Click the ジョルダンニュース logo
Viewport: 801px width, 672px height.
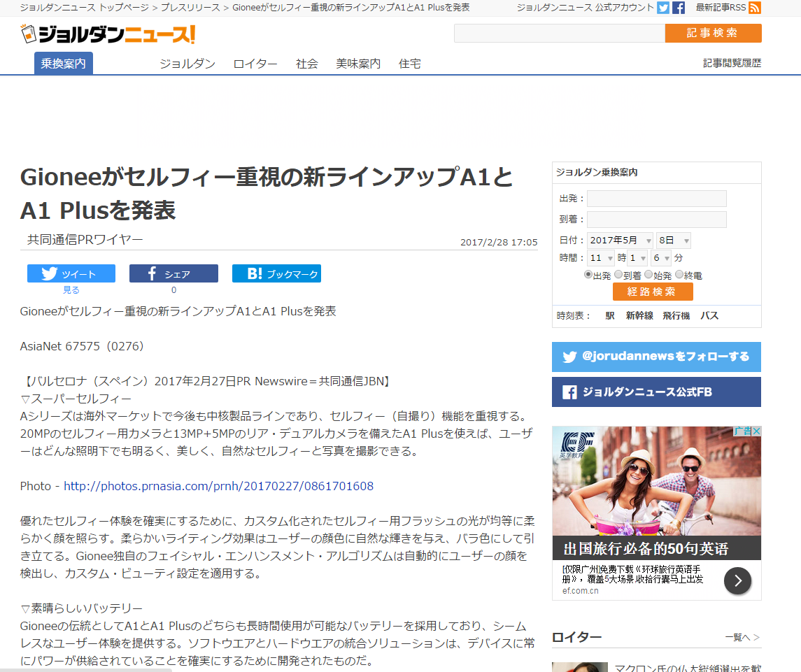108,34
